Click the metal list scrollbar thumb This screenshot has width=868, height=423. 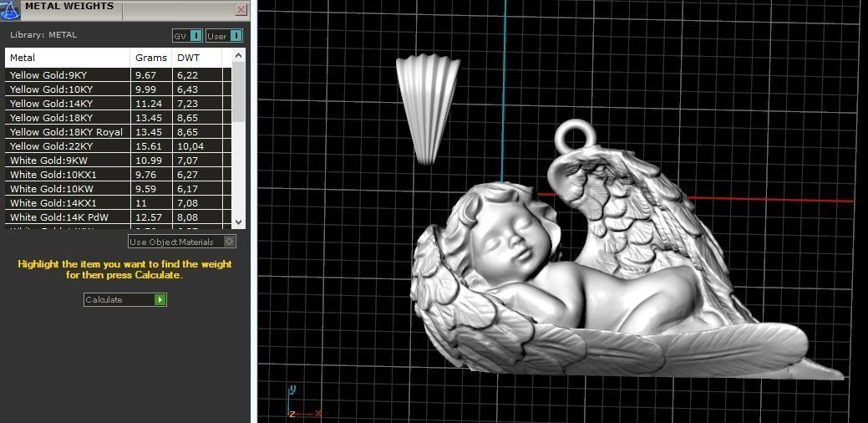238,92
